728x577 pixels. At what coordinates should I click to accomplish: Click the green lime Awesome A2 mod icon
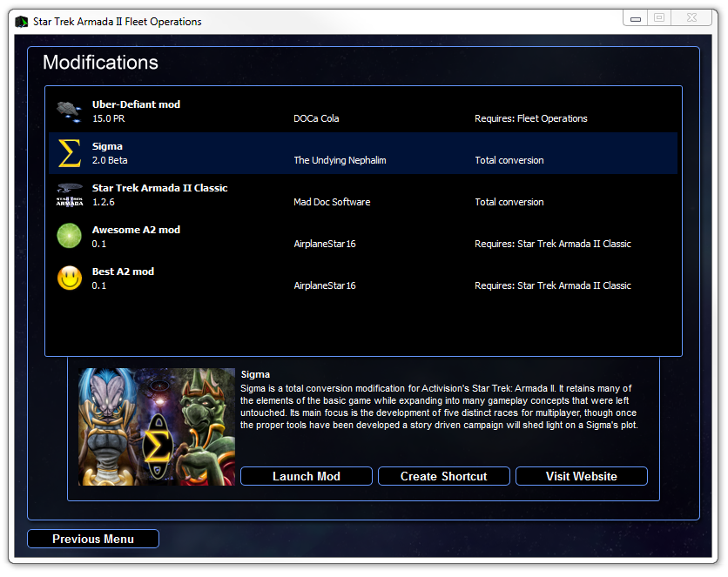pyautogui.click(x=69, y=236)
